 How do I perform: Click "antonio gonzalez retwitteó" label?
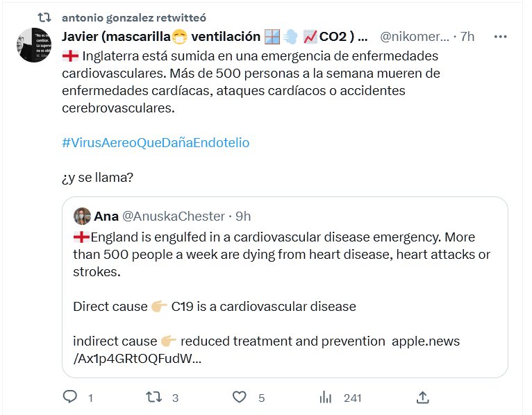pos(134,17)
